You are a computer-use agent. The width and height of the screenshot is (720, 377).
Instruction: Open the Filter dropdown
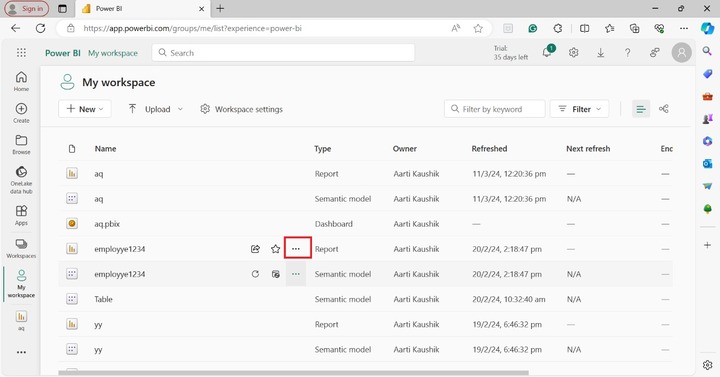[579, 109]
